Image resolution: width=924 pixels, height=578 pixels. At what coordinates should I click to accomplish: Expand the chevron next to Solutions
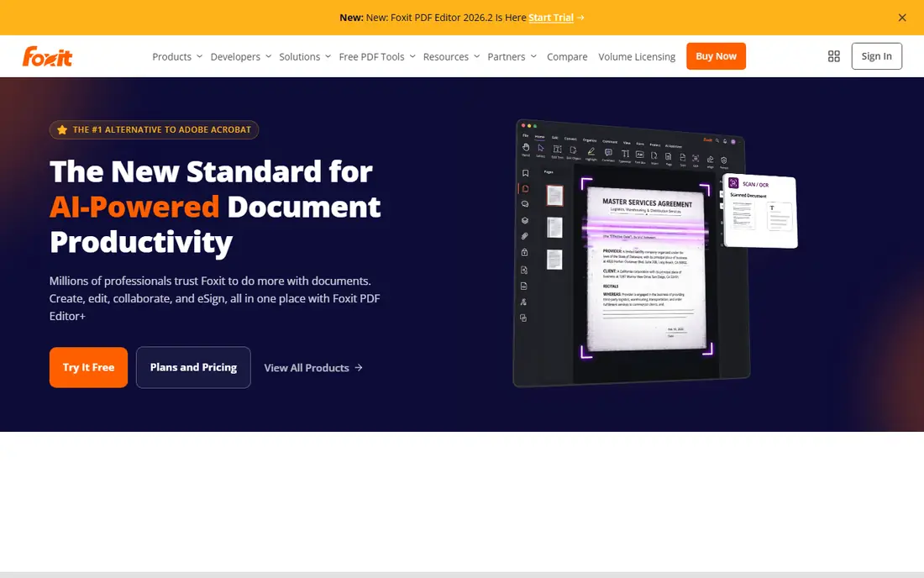(328, 56)
